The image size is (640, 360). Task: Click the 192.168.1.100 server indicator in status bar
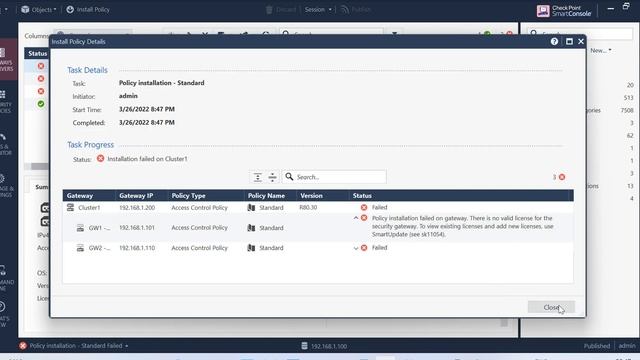tap(324, 346)
